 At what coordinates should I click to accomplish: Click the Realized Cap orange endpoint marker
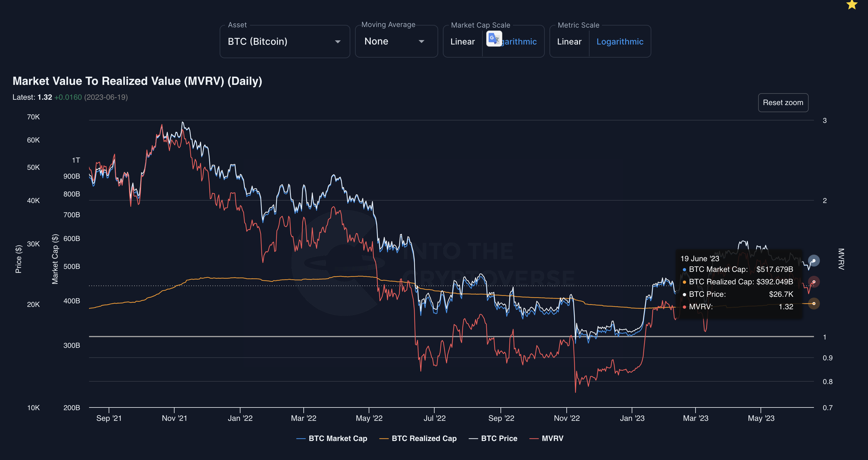pos(814,303)
